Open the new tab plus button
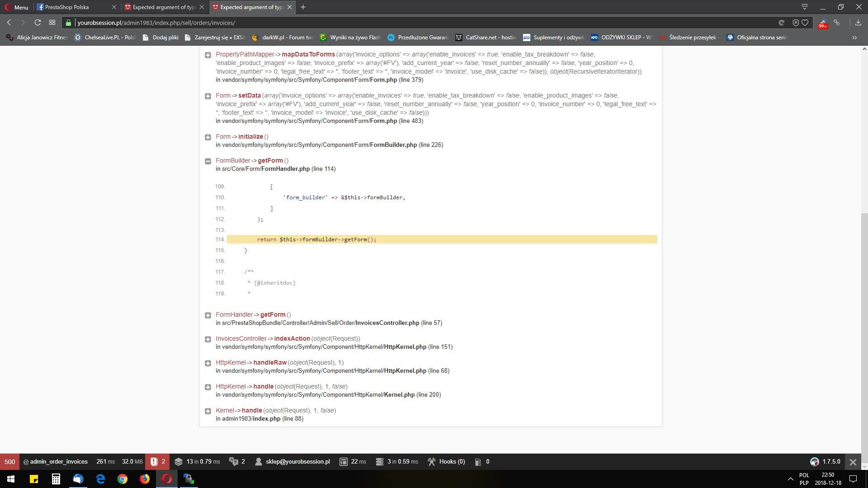Screen dimensions: 868x488 (x=303, y=7)
